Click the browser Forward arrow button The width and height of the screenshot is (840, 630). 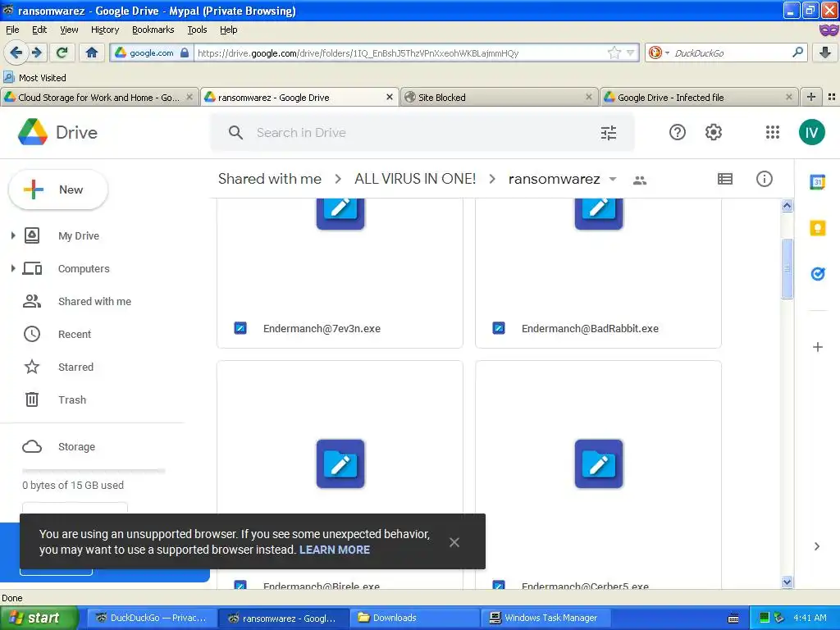36,52
